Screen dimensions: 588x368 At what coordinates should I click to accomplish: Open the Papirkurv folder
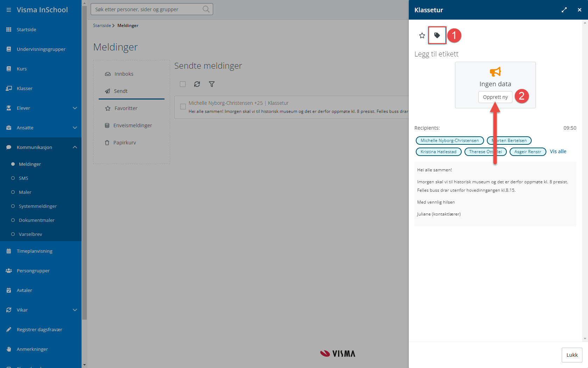[x=124, y=143]
